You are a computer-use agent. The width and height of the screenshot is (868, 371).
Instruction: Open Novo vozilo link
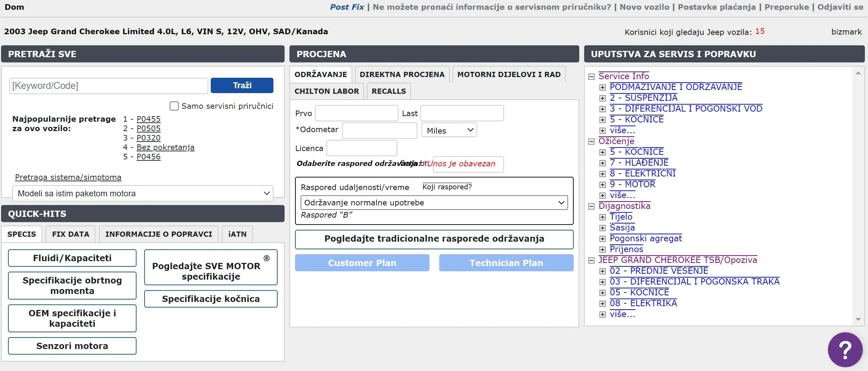(644, 7)
